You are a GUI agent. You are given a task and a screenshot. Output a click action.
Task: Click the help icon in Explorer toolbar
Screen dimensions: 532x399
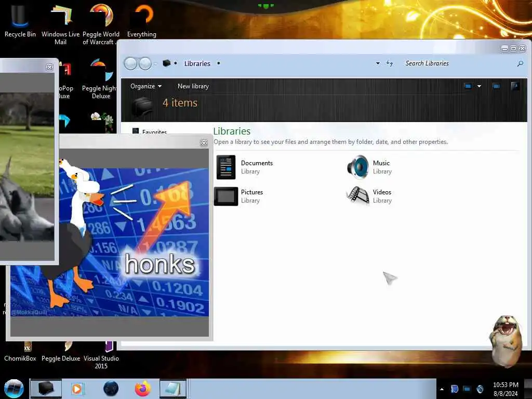tap(515, 86)
